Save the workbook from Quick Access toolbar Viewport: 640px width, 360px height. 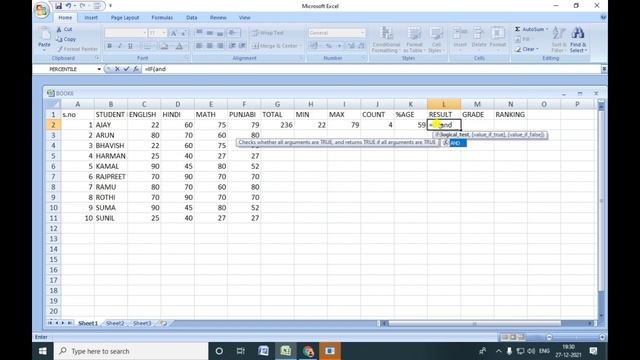[x=58, y=6]
